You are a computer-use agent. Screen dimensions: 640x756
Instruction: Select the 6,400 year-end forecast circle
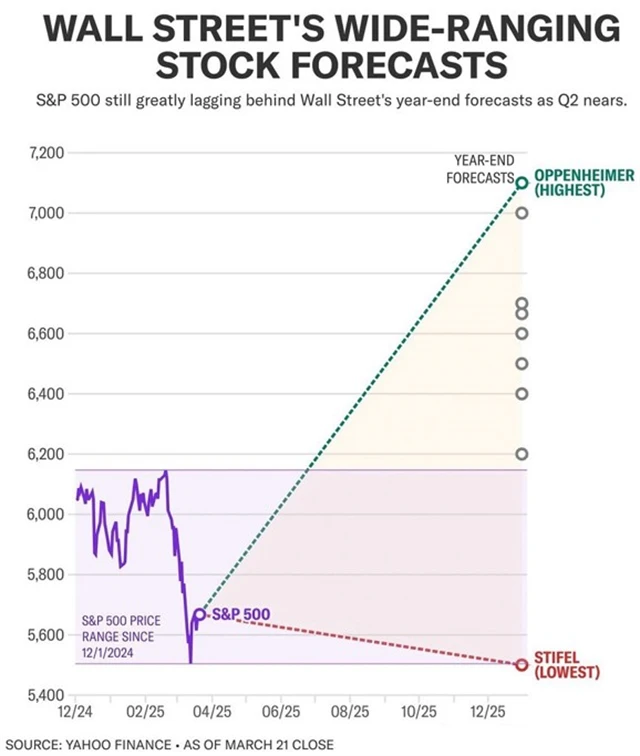point(521,393)
